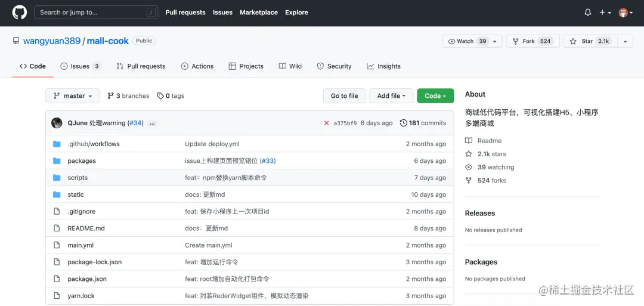Screen dimensions: 644x306
Task: Switch to the repository Pull requests tab
Action: (141, 66)
